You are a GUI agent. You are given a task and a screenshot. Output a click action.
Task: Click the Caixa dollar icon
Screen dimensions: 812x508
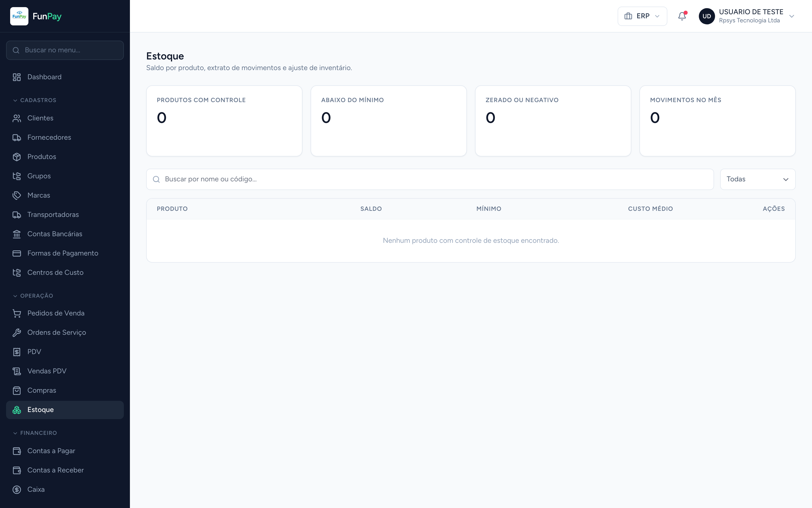tap(17, 489)
